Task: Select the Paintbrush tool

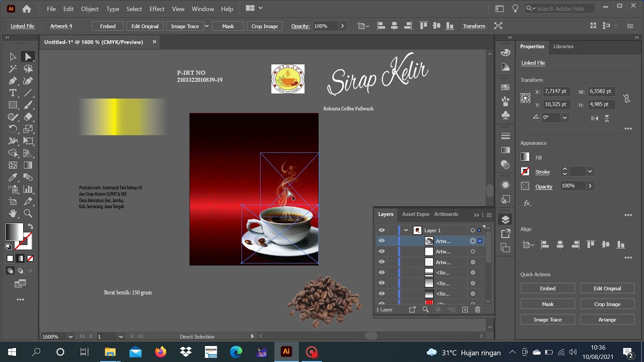Action: point(28,105)
